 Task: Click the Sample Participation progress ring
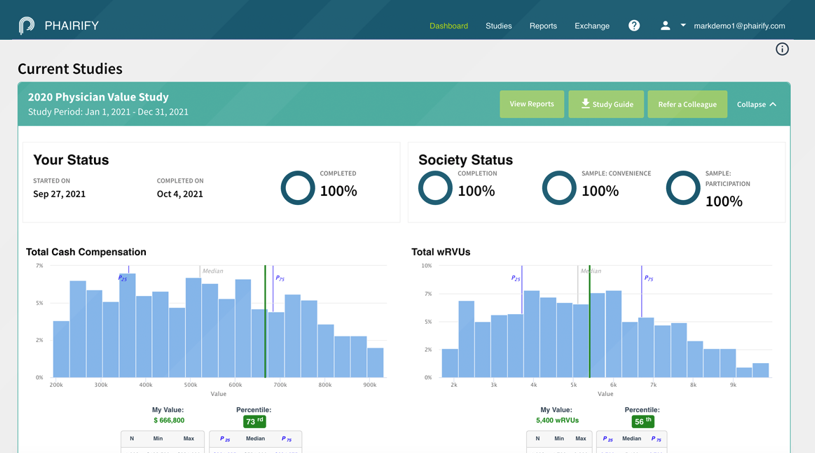pos(683,188)
